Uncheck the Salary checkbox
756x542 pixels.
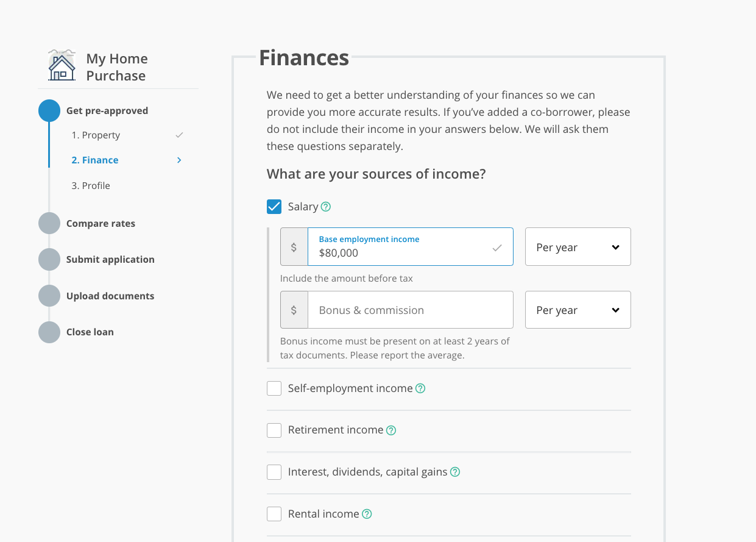tap(274, 207)
